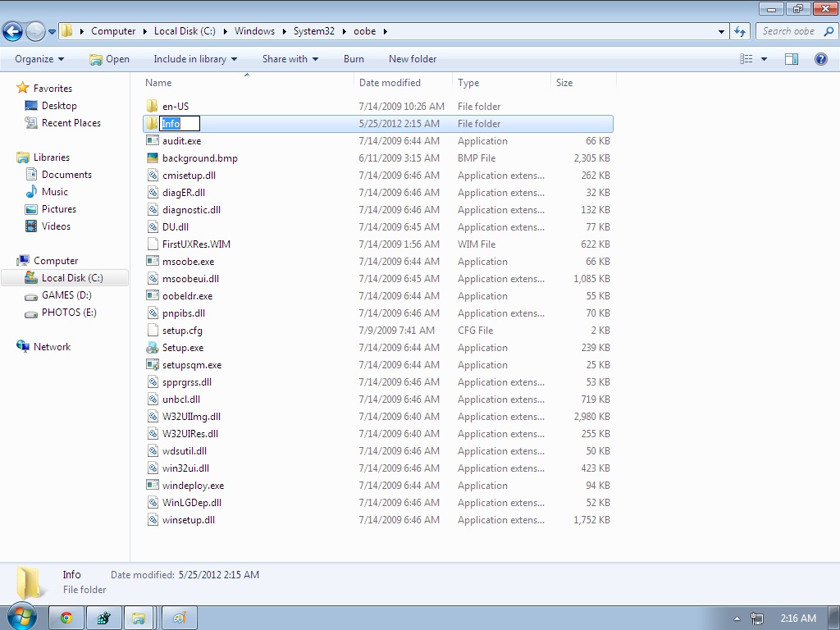Open address bar previous locations dropdown

[x=722, y=32]
